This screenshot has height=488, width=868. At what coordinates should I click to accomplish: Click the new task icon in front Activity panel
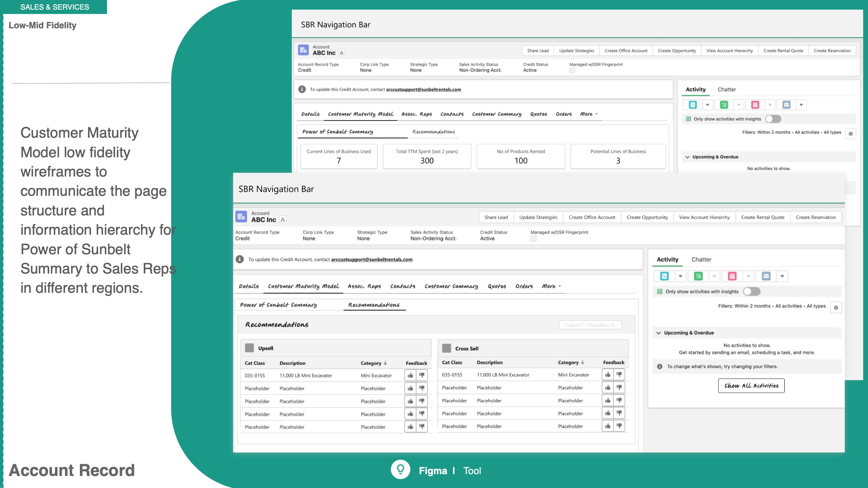click(x=698, y=276)
